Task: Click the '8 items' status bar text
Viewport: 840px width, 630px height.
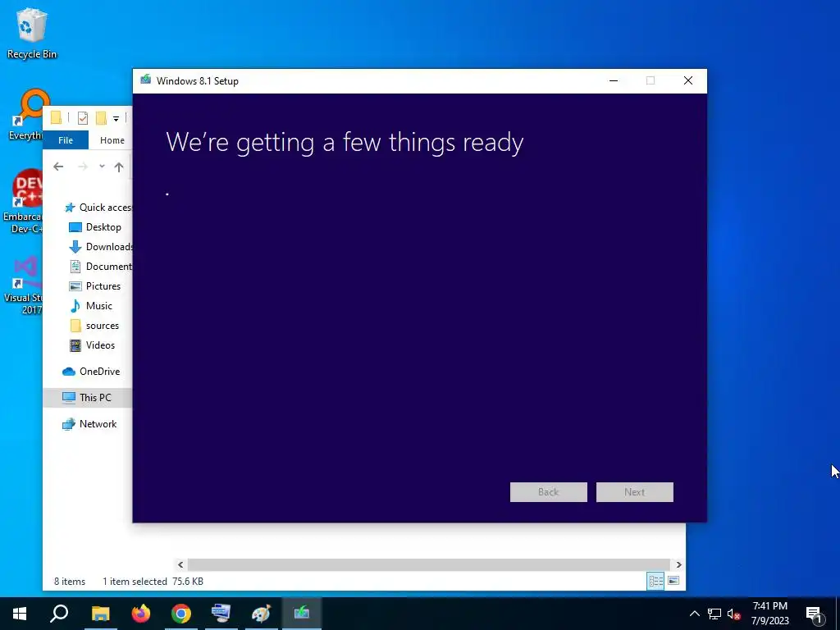Action: [x=70, y=582]
